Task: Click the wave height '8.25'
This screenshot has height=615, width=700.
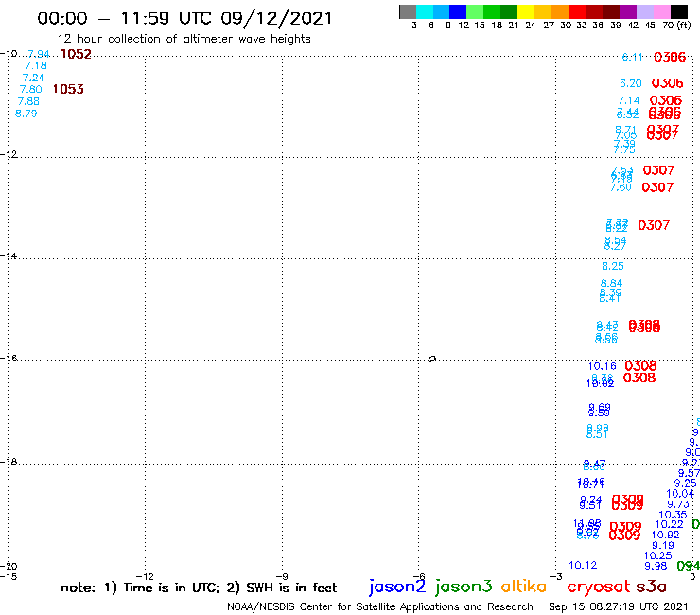Action: (613, 266)
